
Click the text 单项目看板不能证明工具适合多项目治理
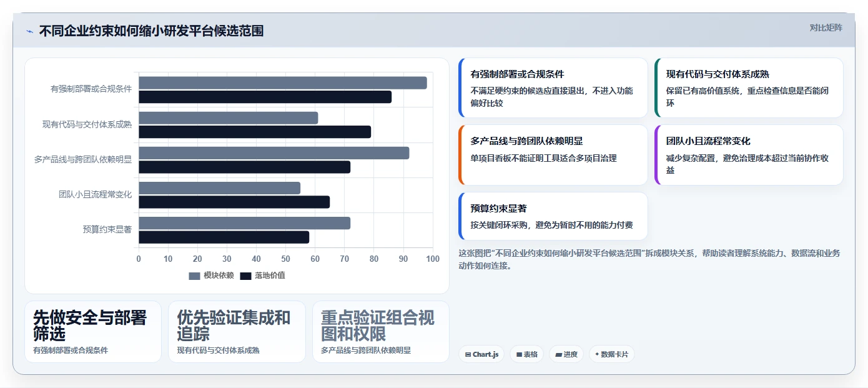(543, 159)
